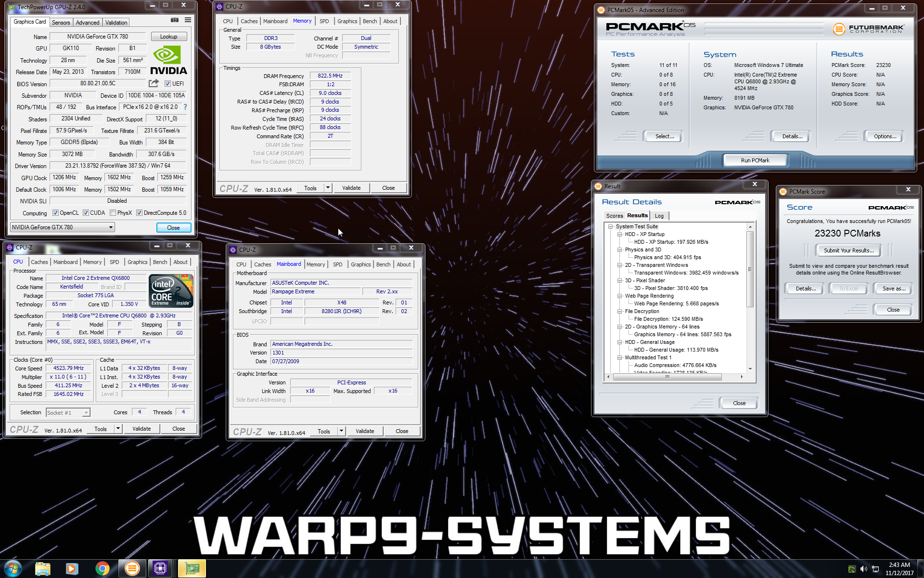Click horizontal scrollbar thumb in Result tree
This screenshot has width=924, height=578.
667,377
